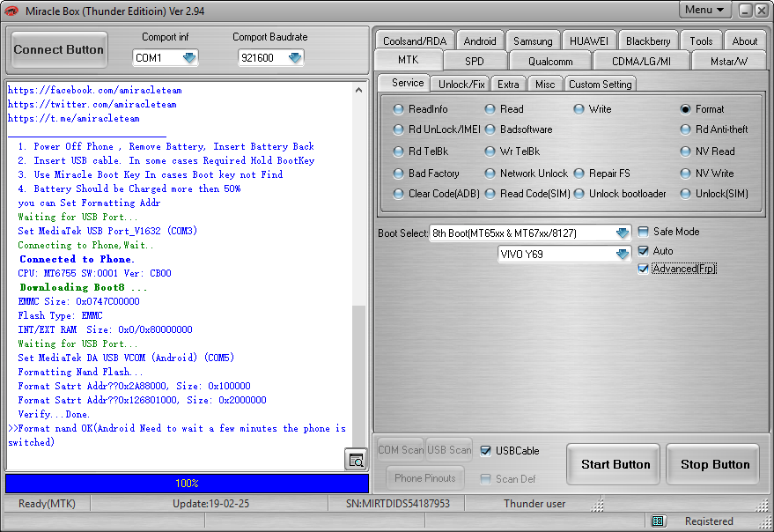The height and width of the screenshot is (532, 774).
Task: Click the log scrollbar up arrow
Action: coord(359,90)
